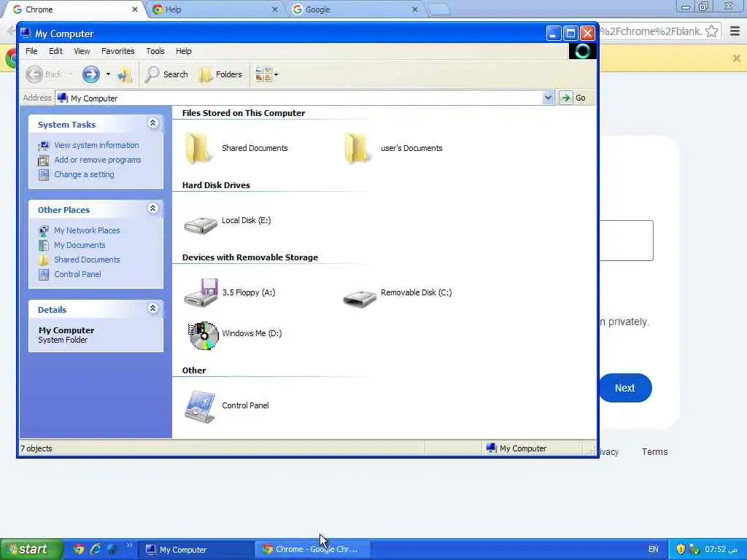Open the File menu
The image size is (747, 560).
(x=31, y=51)
